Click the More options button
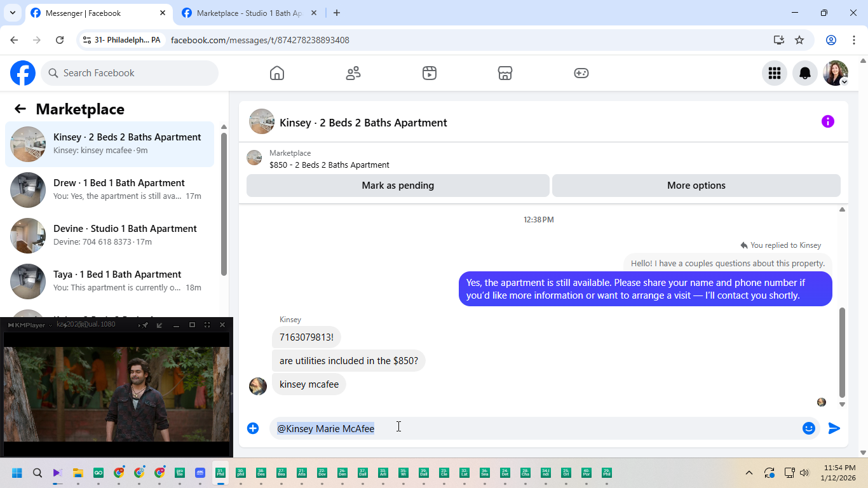The height and width of the screenshot is (488, 868). pyautogui.click(x=696, y=186)
